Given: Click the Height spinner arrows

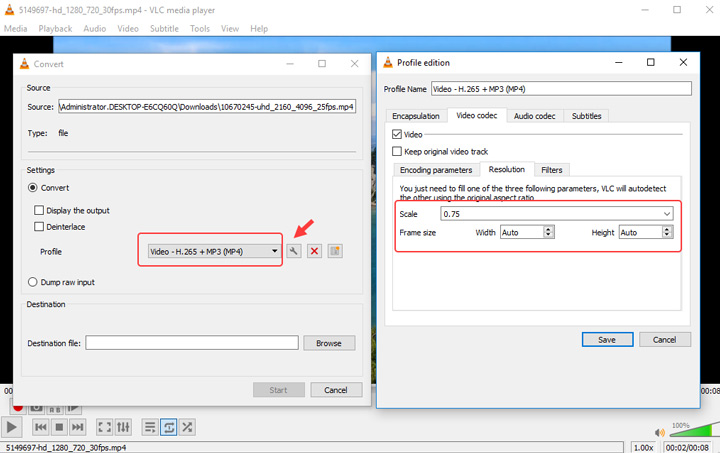Looking at the screenshot, I should pyautogui.click(x=667, y=232).
